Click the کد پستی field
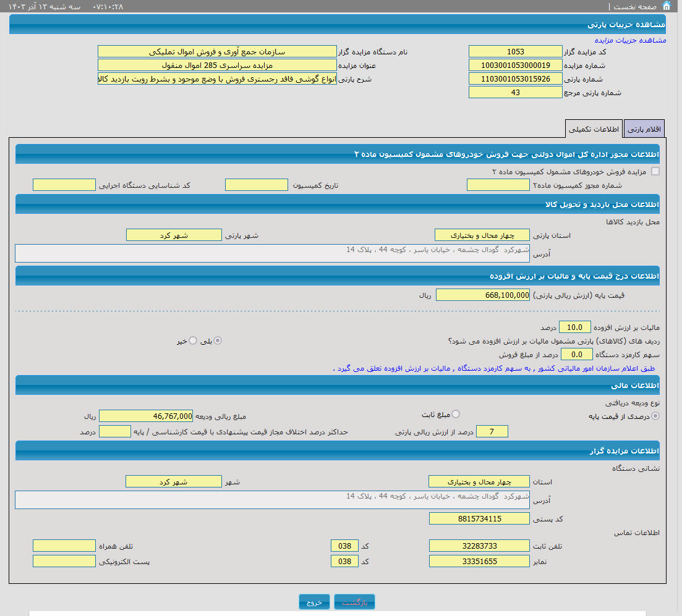This screenshot has height=616, width=682. [479, 518]
